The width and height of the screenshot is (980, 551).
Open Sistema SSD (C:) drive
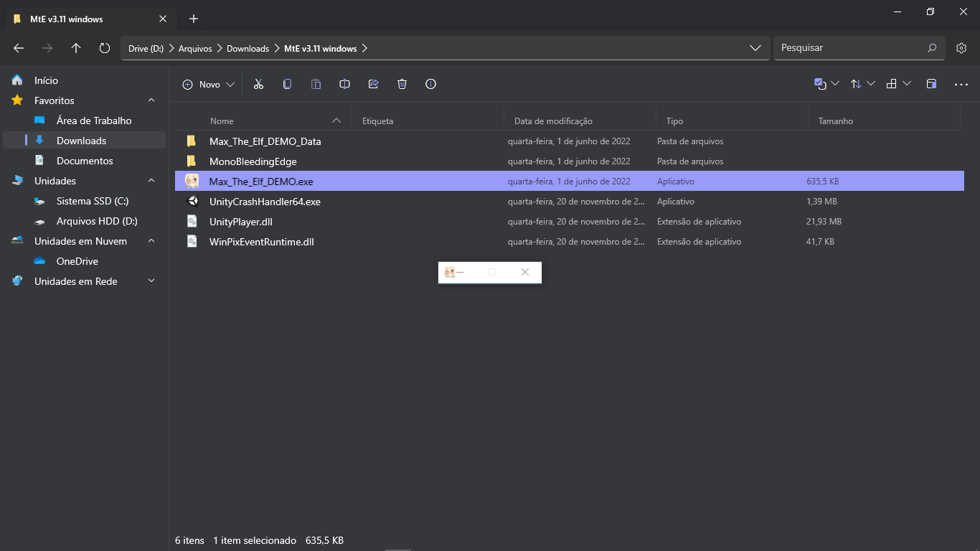coord(85,201)
